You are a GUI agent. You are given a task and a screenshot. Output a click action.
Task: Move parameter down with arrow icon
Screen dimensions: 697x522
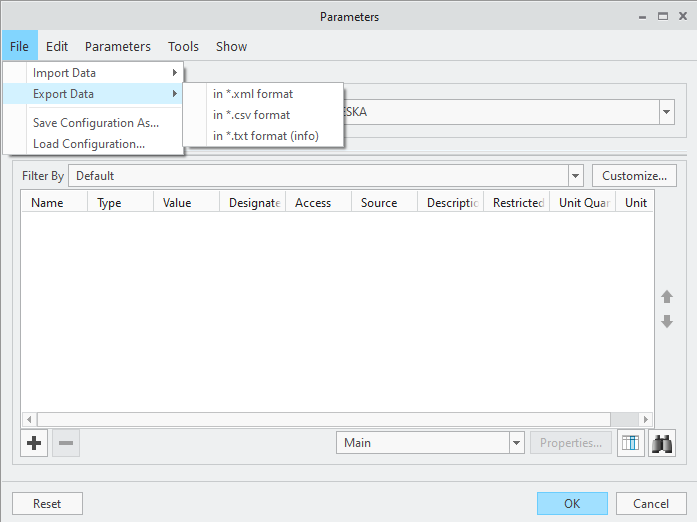[x=667, y=322]
